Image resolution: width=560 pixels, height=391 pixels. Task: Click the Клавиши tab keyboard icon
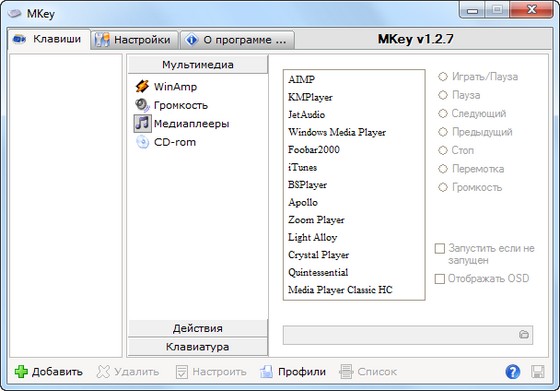tap(19, 39)
